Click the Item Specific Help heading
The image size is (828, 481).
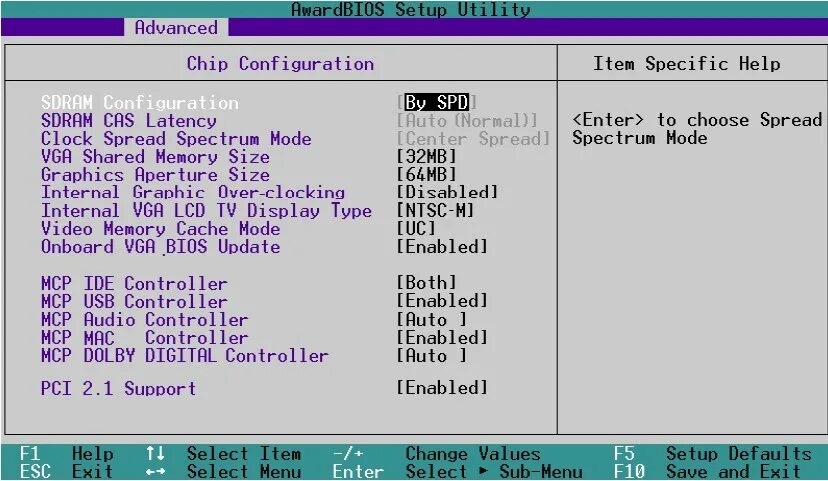click(x=686, y=64)
